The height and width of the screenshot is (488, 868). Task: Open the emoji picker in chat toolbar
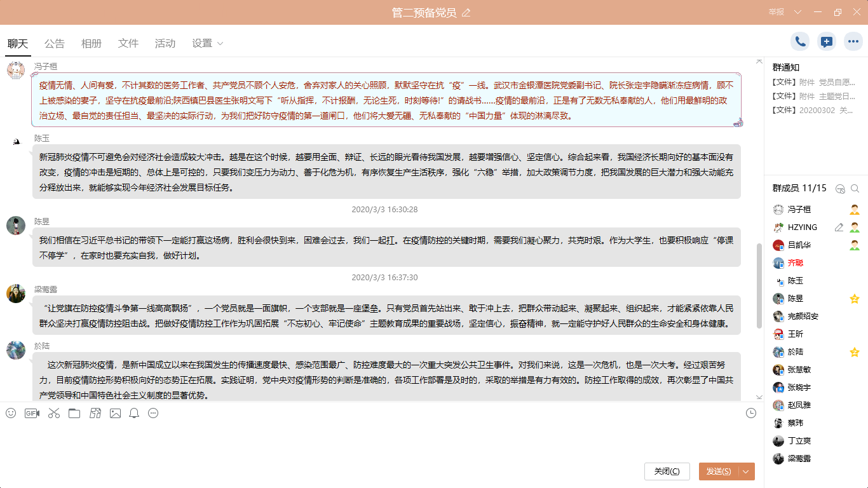(x=11, y=413)
